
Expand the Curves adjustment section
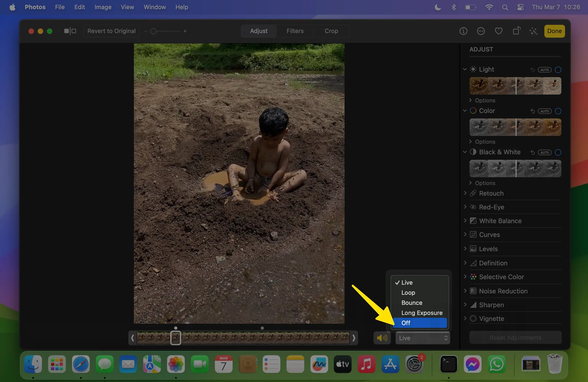[x=489, y=235]
